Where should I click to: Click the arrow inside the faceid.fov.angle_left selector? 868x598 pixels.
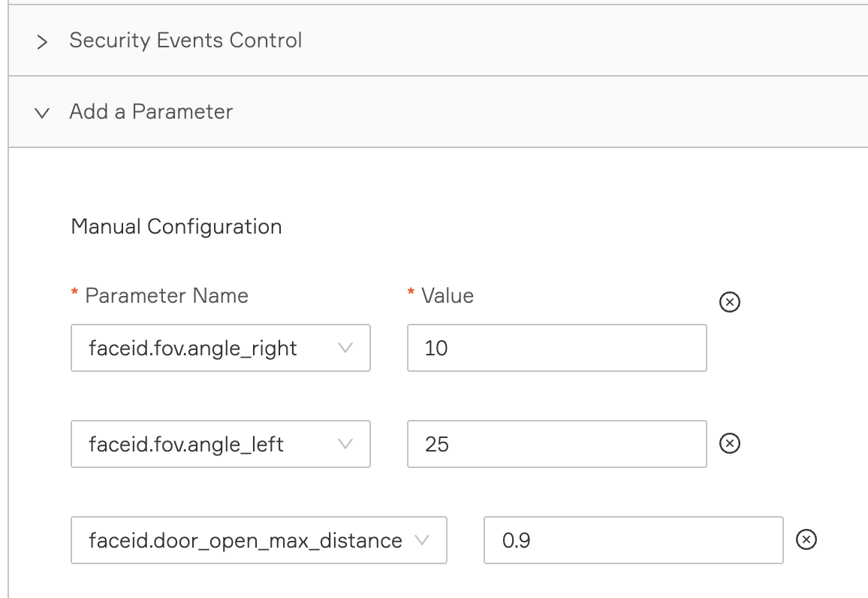click(345, 444)
